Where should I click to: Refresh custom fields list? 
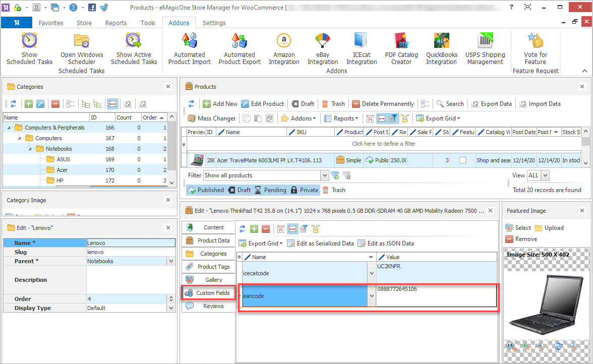pyautogui.click(x=243, y=229)
